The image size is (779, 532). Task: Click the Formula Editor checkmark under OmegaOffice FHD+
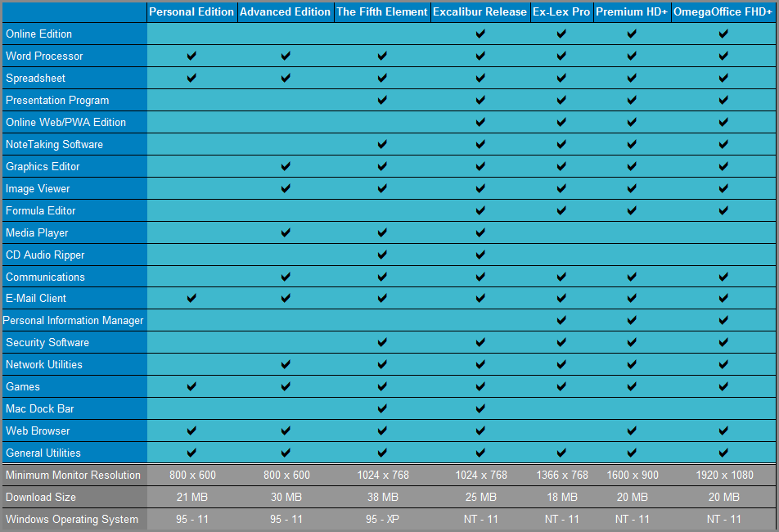[x=723, y=211]
